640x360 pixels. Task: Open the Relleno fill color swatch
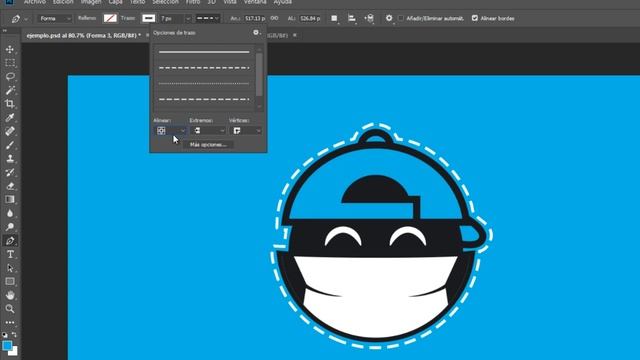click(110, 18)
